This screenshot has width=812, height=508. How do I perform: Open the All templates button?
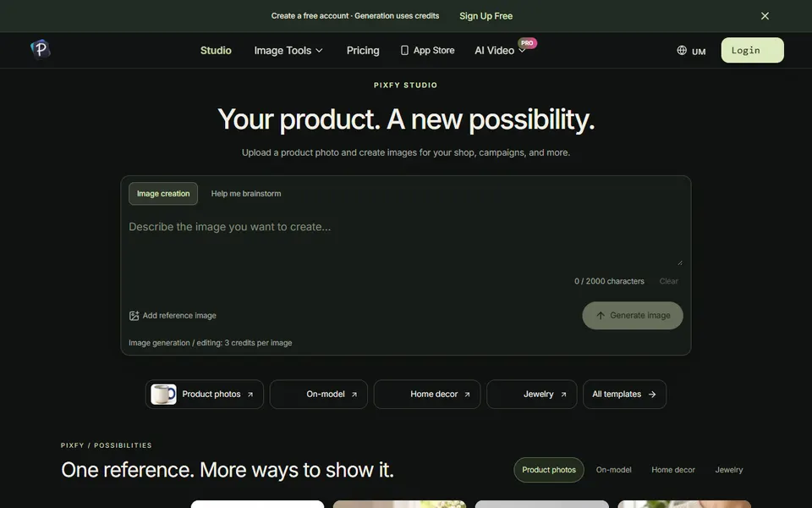point(624,395)
